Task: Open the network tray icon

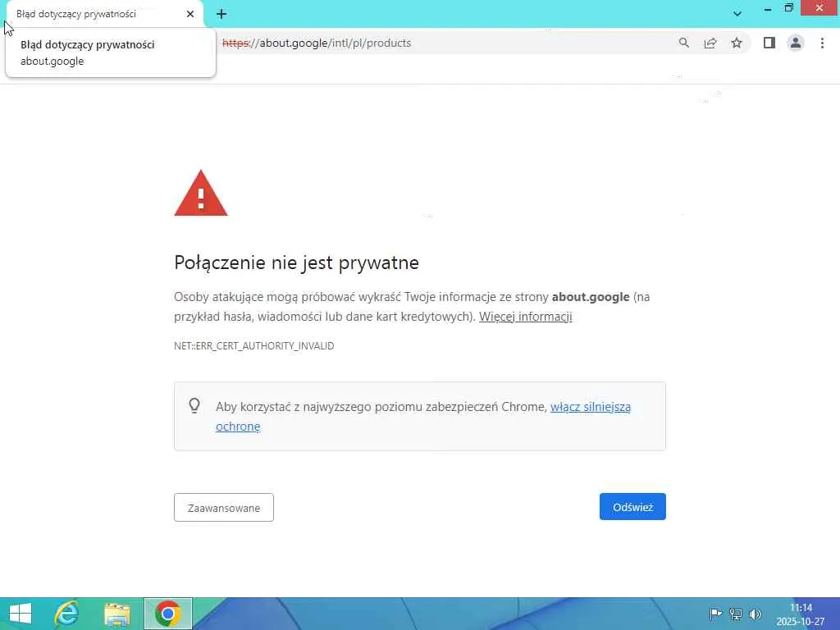Action: point(736,614)
